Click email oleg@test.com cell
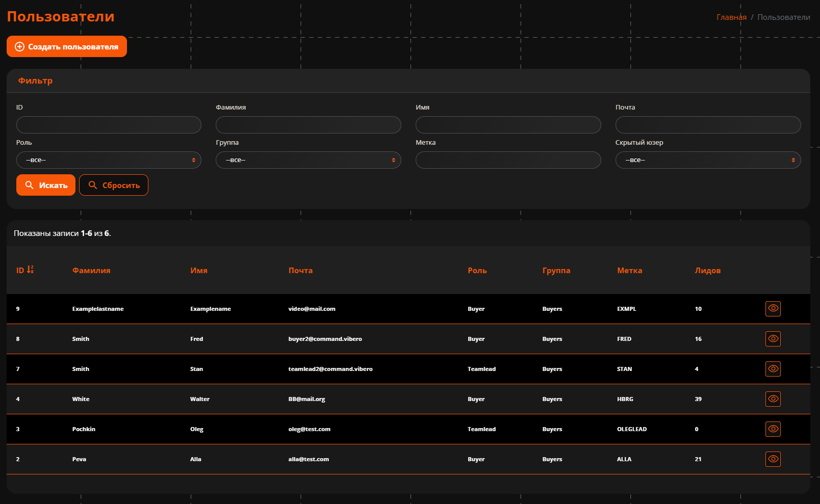This screenshot has width=820, height=504. click(310, 429)
